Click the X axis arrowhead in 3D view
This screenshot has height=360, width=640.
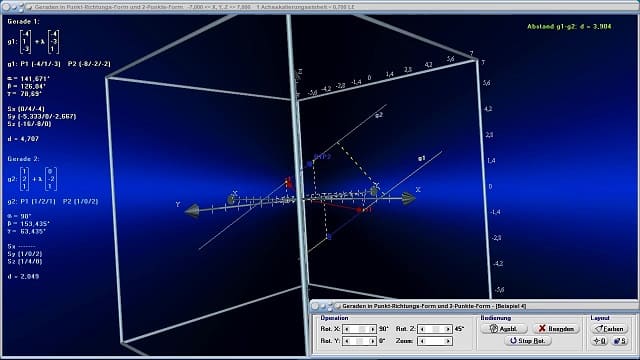(408, 198)
